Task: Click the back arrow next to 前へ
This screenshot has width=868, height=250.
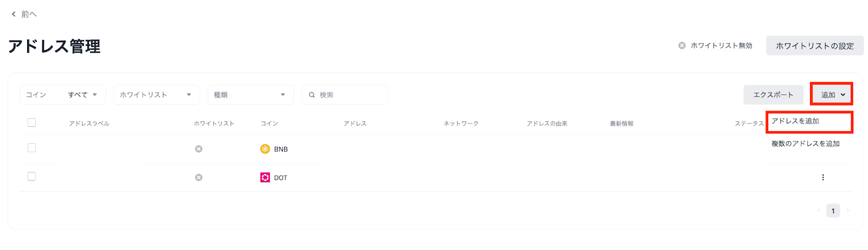Action: (14, 14)
